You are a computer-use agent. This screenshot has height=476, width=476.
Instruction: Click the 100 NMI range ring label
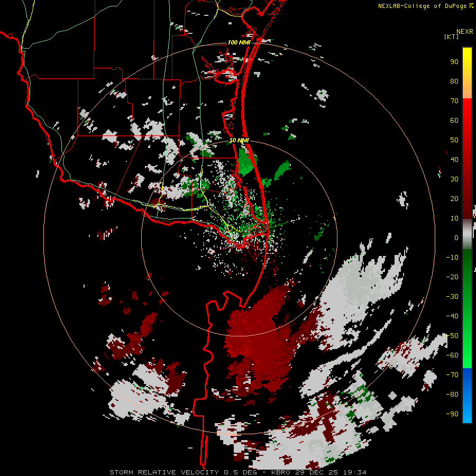click(x=239, y=42)
